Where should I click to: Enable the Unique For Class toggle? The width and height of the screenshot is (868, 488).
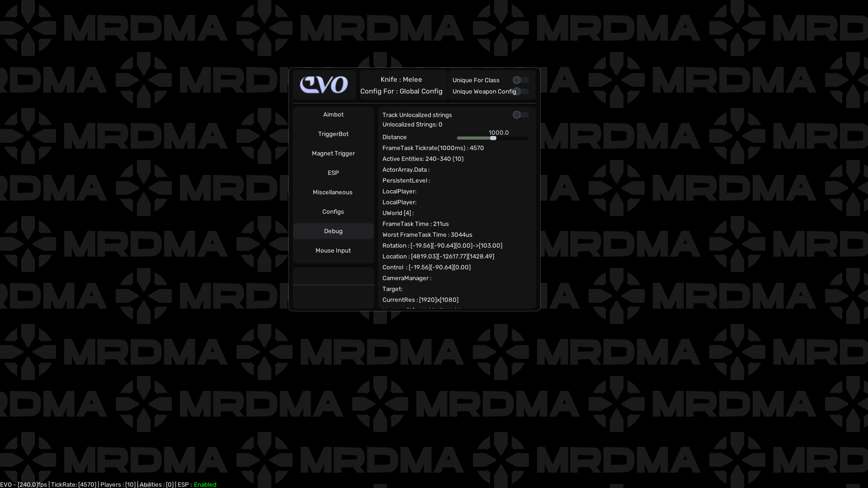coord(520,80)
